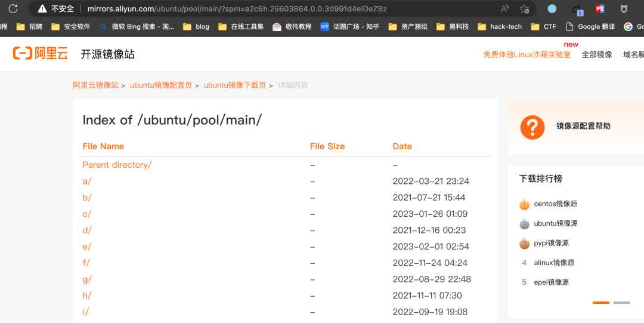Screen dimensions: 644x323
Task: Open 全部镜像 in the top navigation
Action: [x=597, y=54]
